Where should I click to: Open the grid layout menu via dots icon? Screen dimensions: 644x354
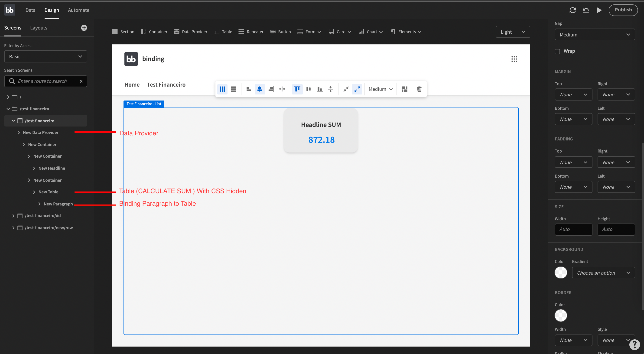click(x=514, y=59)
